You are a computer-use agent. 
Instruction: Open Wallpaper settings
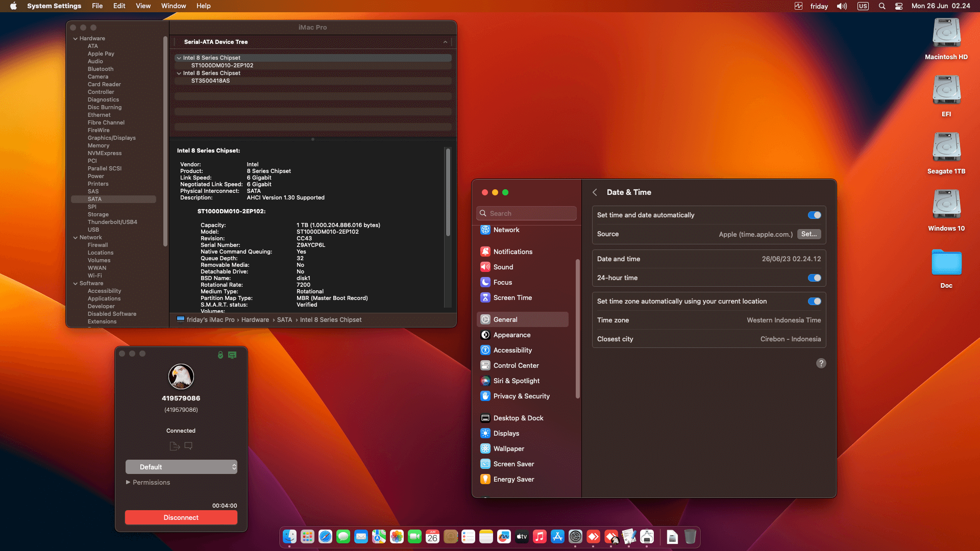click(x=508, y=448)
